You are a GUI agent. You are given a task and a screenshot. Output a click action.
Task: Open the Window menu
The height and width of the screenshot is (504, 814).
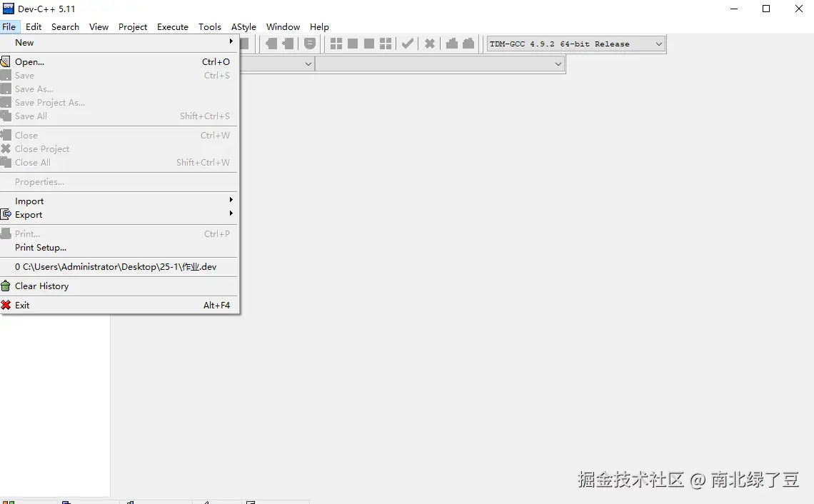tap(283, 26)
